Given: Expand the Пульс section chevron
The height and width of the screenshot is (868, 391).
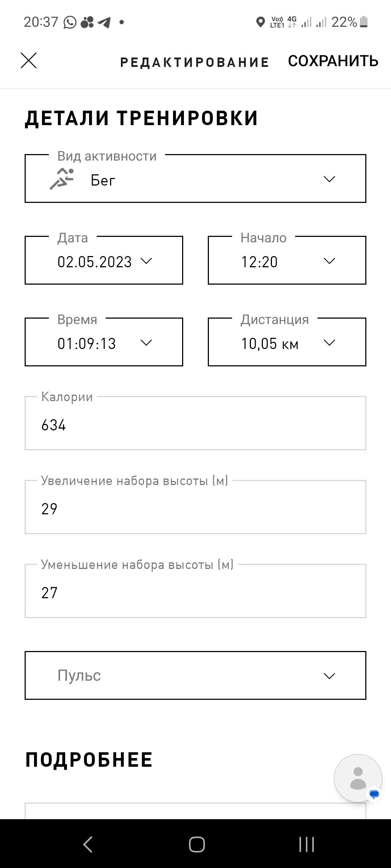Looking at the screenshot, I should tap(329, 676).
